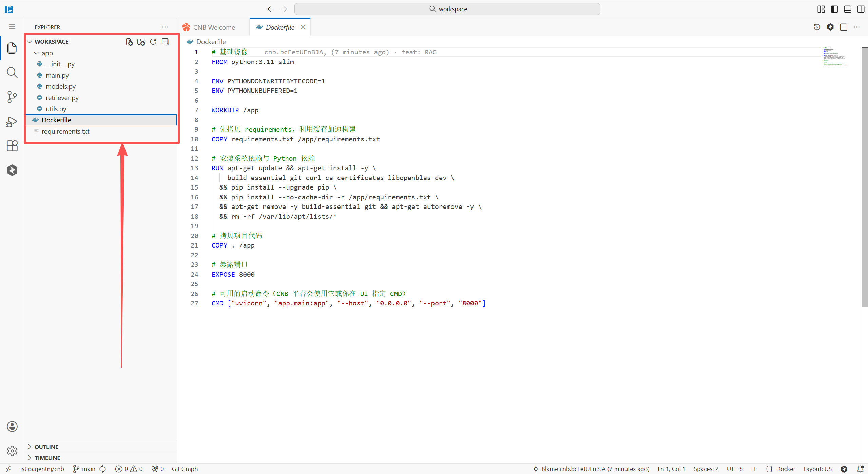Open the Run and Debug view
This screenshot has width=868, height=474.
tap(12, 121)
